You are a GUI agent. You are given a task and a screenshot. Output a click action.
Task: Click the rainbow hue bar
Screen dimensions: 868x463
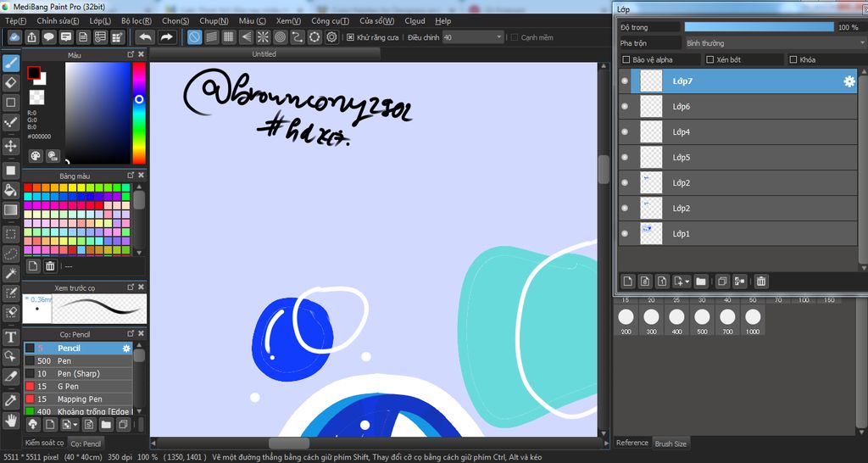(139, 113)
